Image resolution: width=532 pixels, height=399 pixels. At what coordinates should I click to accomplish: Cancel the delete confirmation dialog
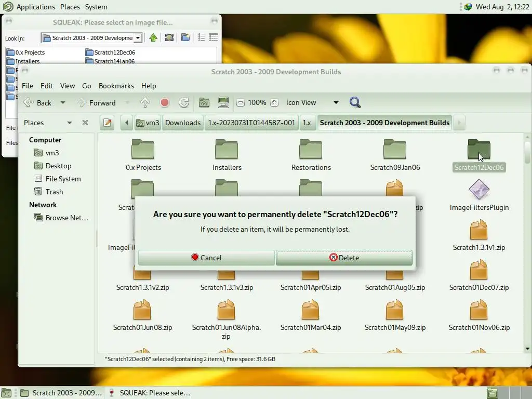coord(206,258)
